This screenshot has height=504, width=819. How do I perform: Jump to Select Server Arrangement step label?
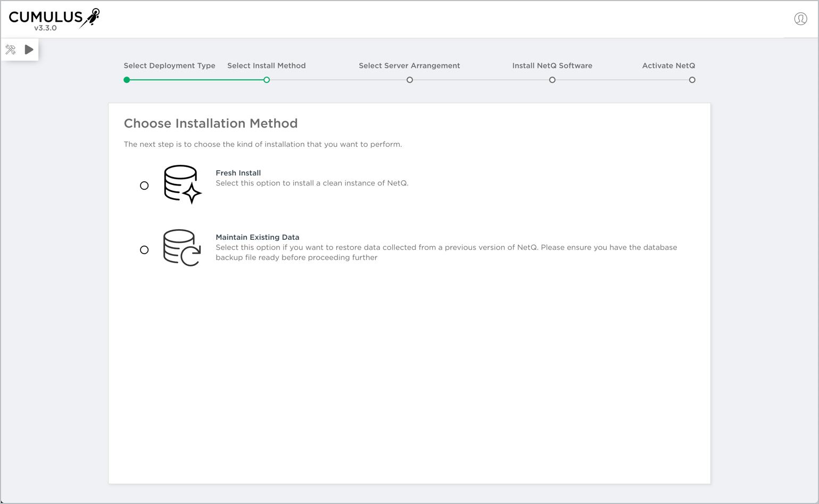coord(409,66)
